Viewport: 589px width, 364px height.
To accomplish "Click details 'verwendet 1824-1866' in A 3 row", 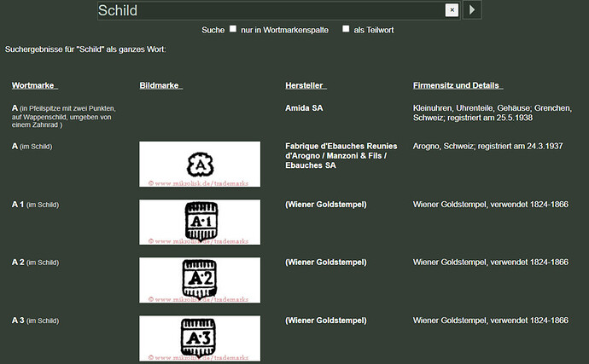I will click(x=529, y=321).
